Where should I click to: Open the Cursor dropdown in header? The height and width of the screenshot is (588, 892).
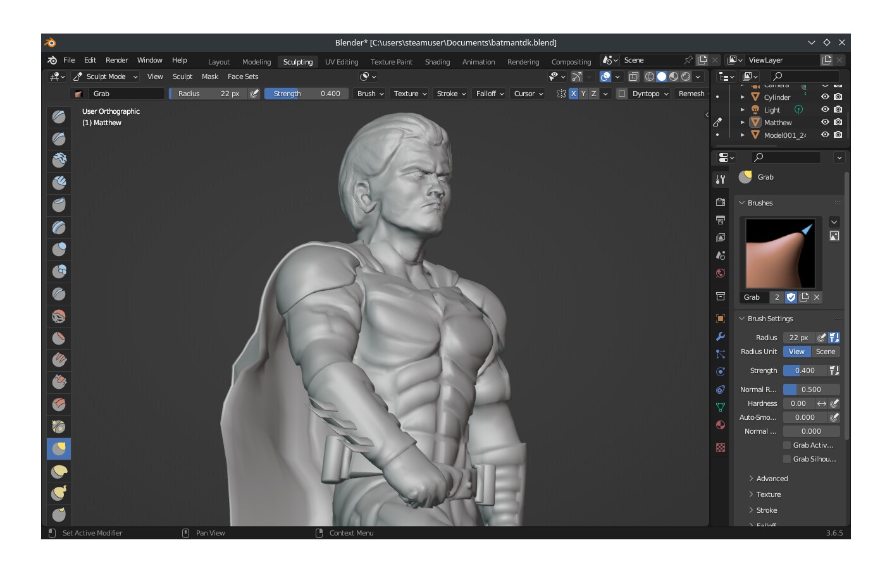(528, 94)
